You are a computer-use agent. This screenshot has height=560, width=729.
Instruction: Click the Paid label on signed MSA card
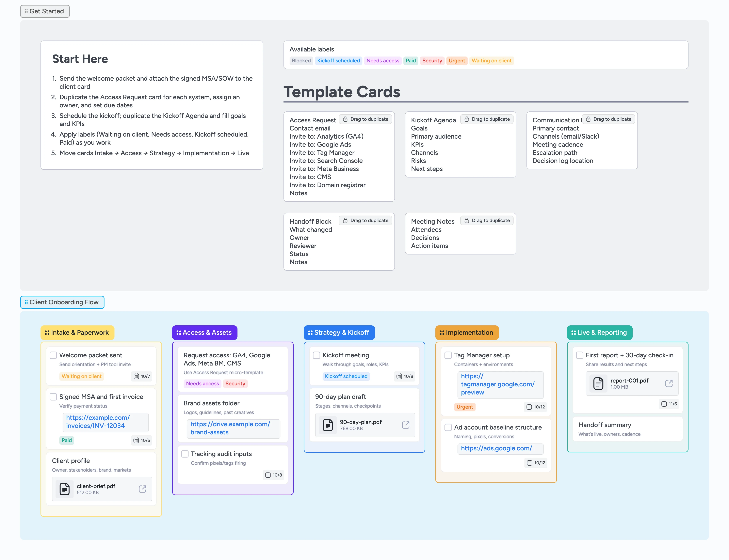point(67,440)
